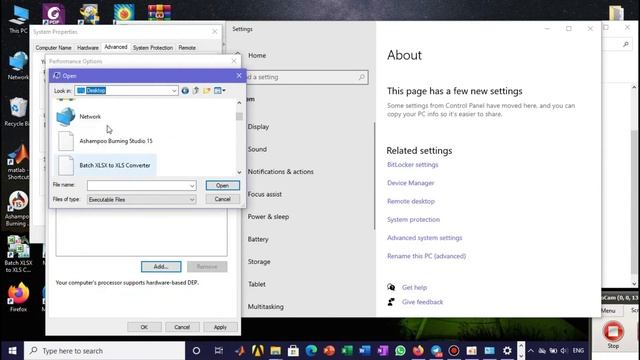Open Multitasking settings in sidebar
The image size is (640, 360).
(x=265, y=307)
